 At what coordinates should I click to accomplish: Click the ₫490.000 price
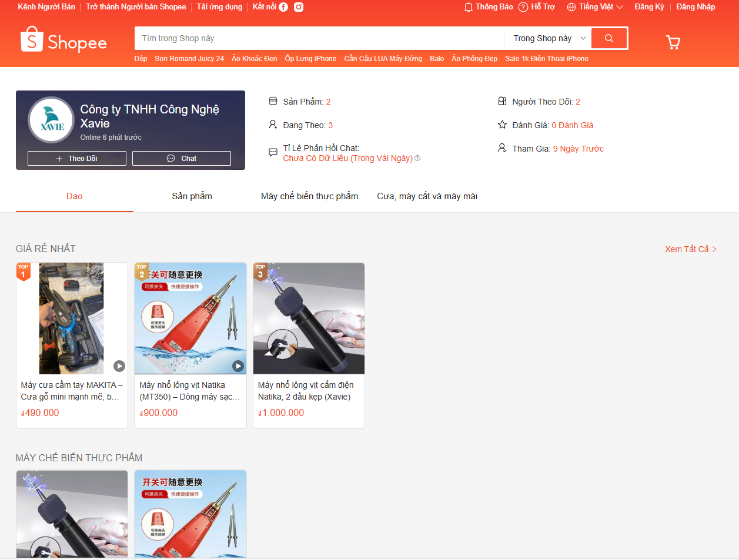coord(40,413)
